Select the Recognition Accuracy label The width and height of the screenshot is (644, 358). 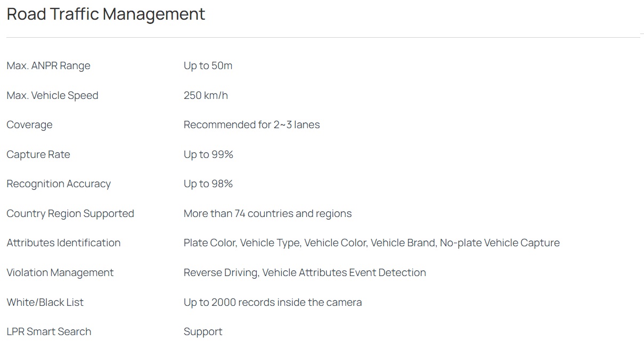coord(59,184)
